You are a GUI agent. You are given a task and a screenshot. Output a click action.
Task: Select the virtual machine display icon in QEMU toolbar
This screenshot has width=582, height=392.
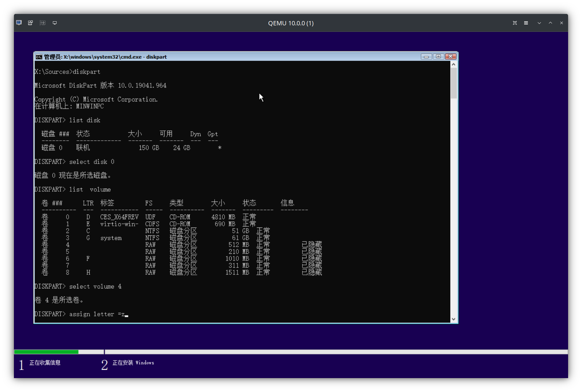pyautogui.click(x=19, y=23)
